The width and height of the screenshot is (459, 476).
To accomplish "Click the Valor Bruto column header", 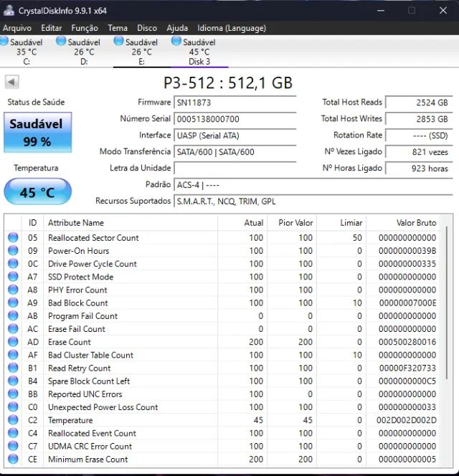I will 403,223.
